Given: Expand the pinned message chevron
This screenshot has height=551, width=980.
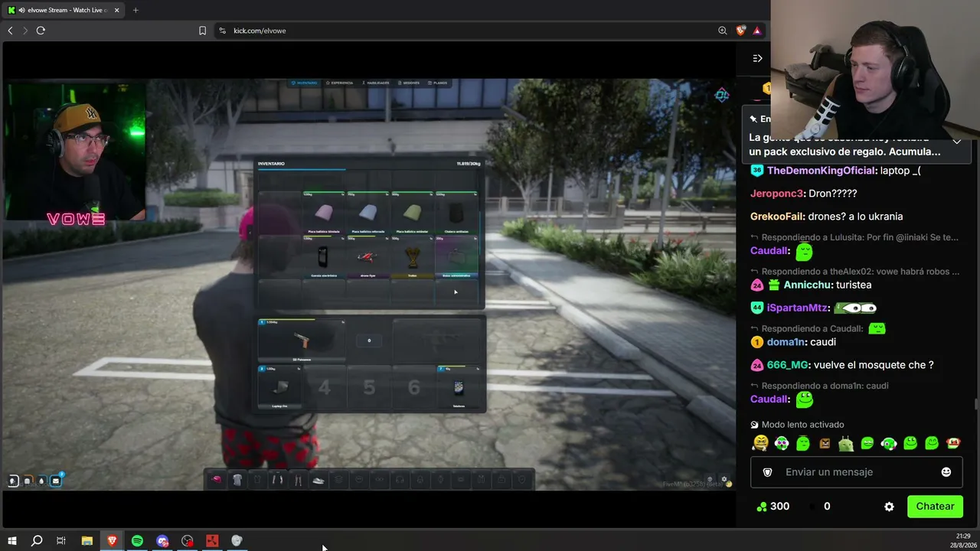Looking at the screenshot, I should coord(956,142).
